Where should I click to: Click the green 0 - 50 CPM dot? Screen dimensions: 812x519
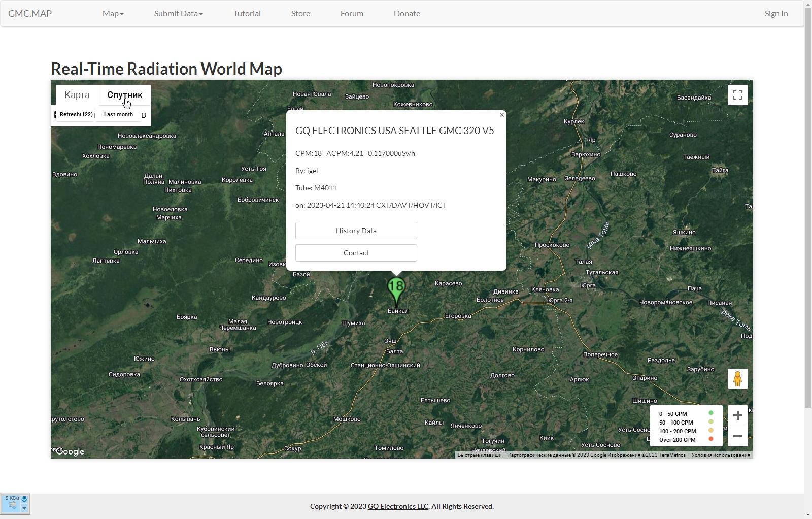[711, 413]
